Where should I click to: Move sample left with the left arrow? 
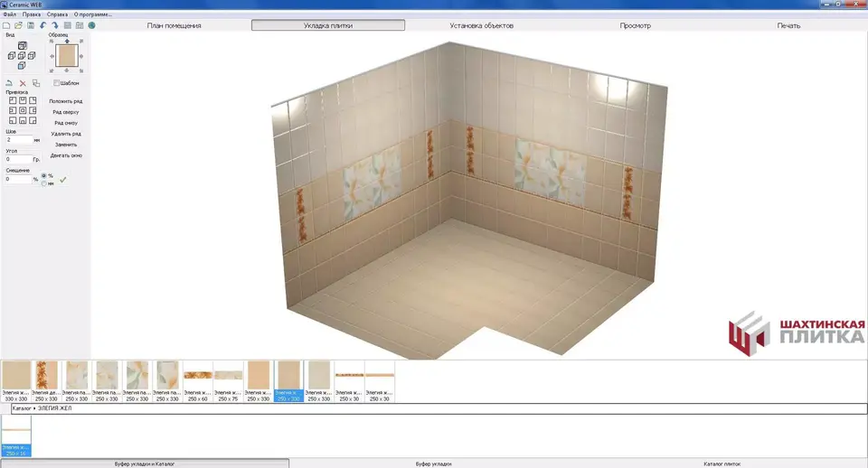click(x=52, y=56)
